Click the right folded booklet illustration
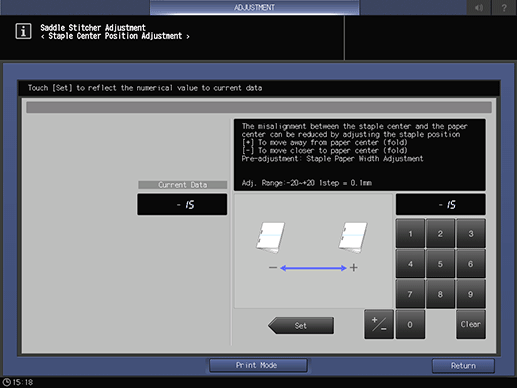517x388 pixels. (353, 237)
